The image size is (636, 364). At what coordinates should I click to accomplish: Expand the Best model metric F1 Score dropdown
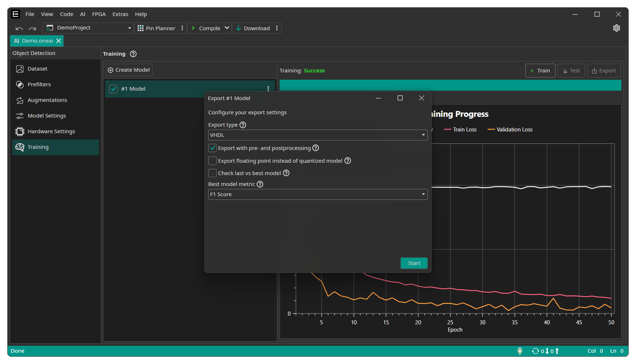click(x=317, y=194)
